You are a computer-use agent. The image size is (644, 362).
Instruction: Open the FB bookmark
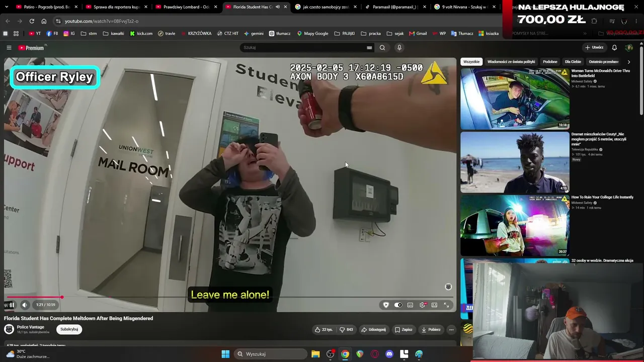pyautogui.click(x=52, y=34)
